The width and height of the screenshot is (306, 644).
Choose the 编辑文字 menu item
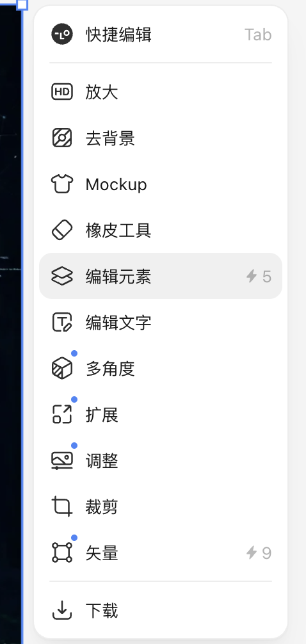(x=161, y=322)
